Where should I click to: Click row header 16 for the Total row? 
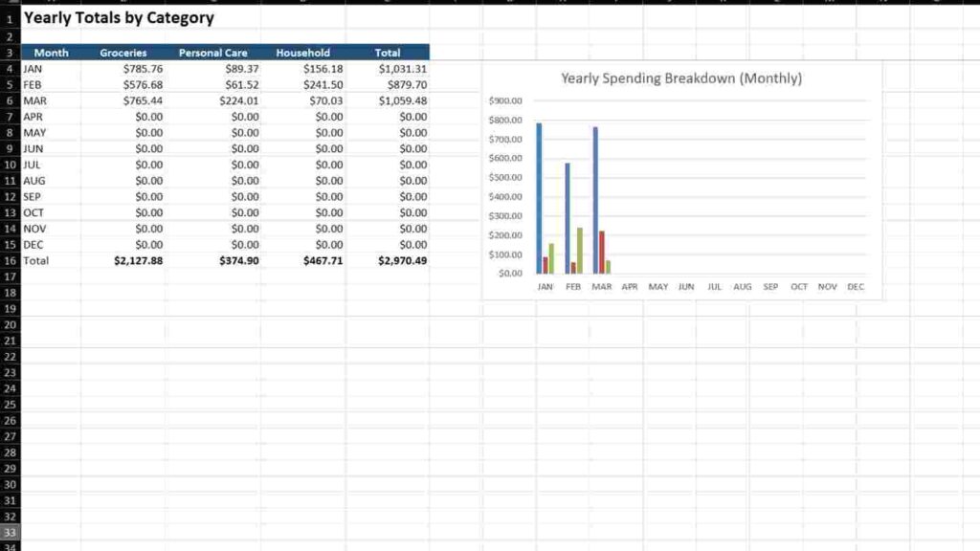point(9,260)
